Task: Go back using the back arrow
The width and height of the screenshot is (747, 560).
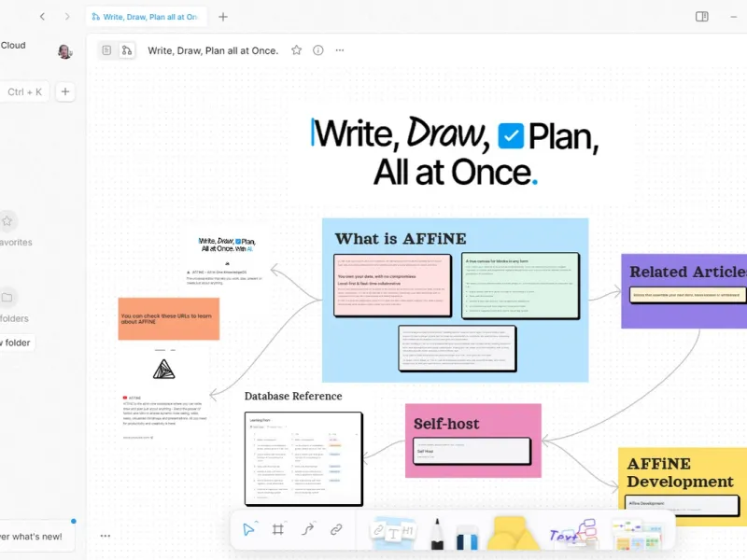Action: tap(42, 17)
